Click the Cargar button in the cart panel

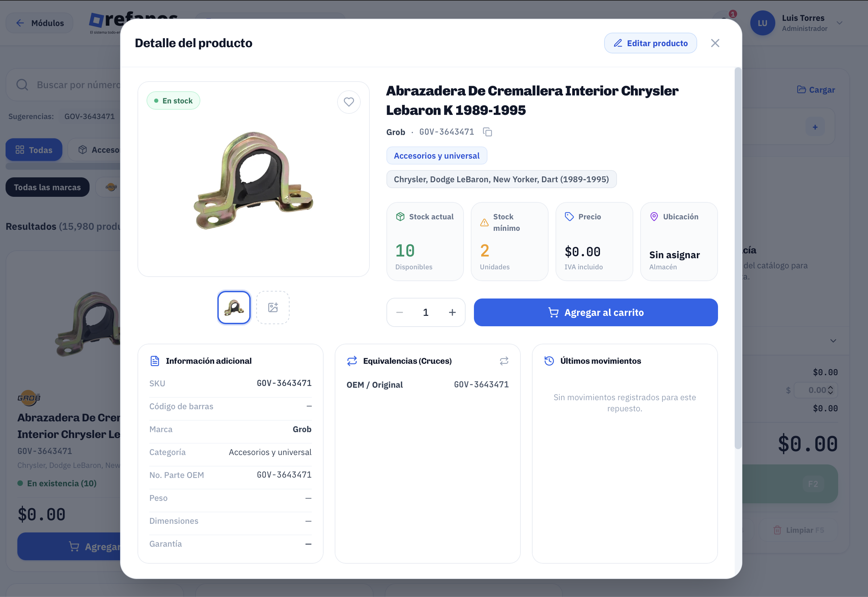816,90
